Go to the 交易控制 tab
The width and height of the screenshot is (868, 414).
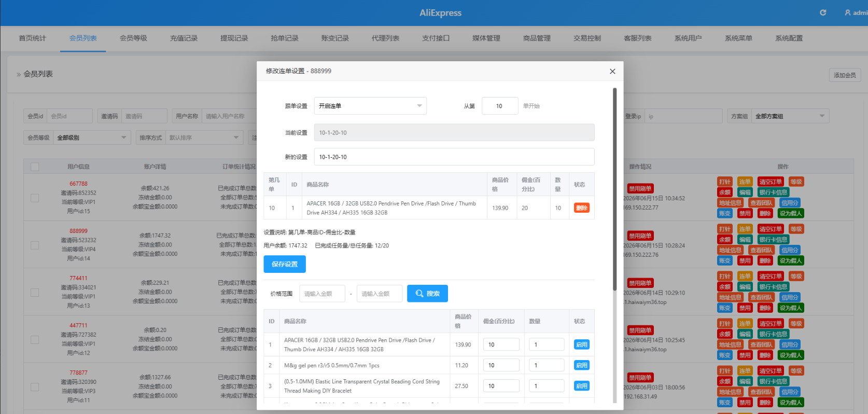[x=587, y=38]
